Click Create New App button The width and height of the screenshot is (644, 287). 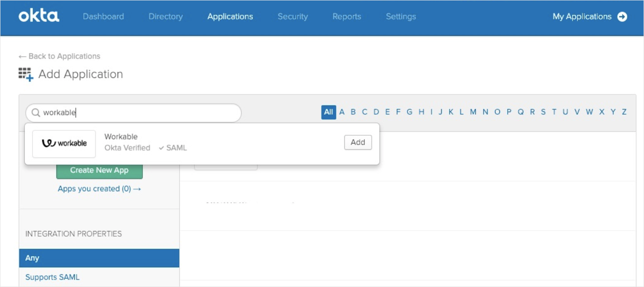[99, 170]
